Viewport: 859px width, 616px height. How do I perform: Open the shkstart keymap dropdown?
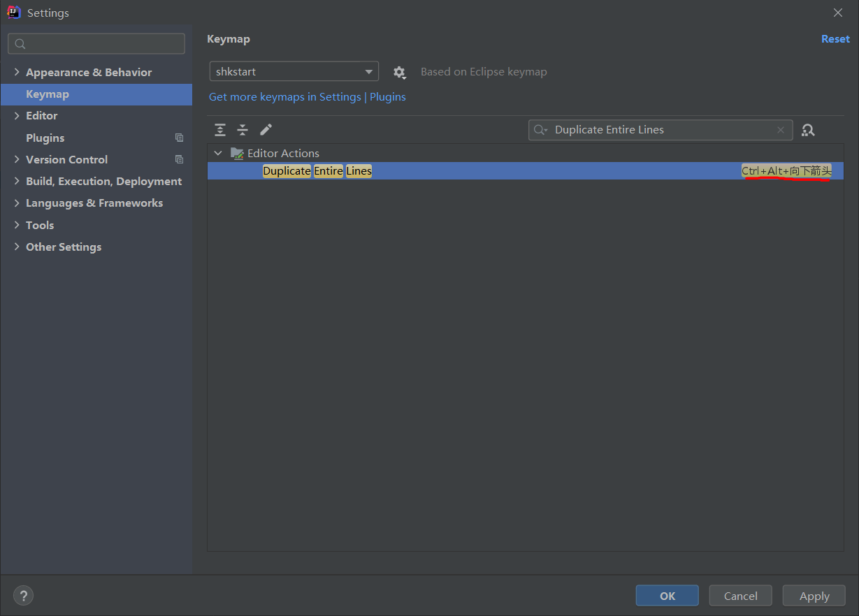click(294, 71)
